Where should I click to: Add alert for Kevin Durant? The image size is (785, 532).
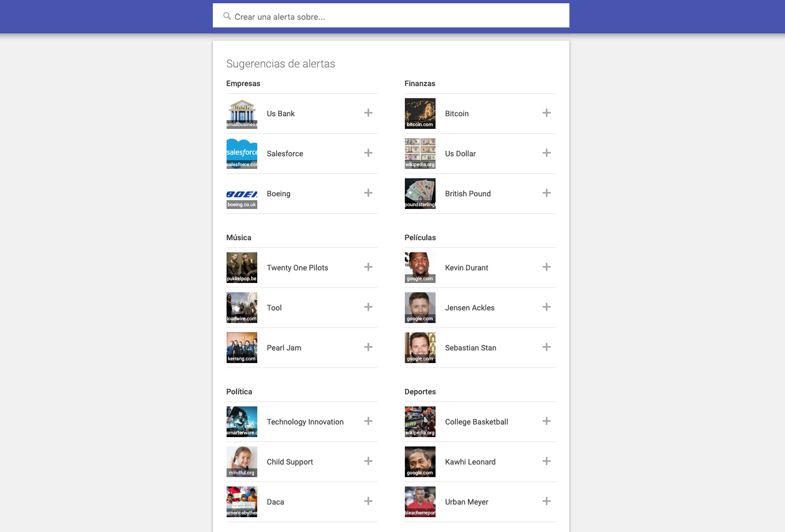(546, 267)
